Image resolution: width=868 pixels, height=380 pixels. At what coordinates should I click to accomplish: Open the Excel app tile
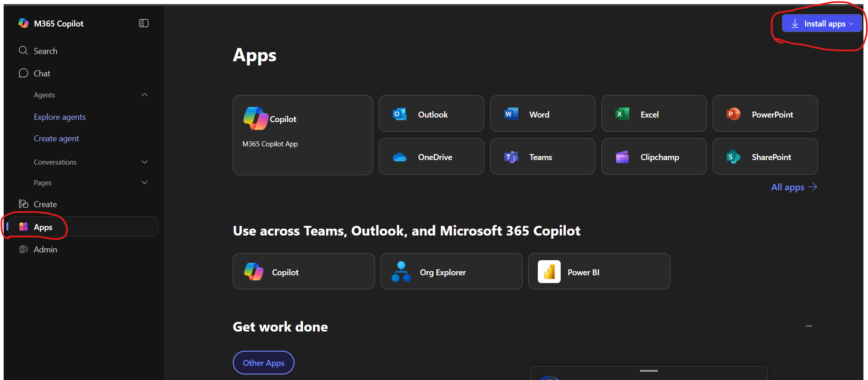[654, 114]
